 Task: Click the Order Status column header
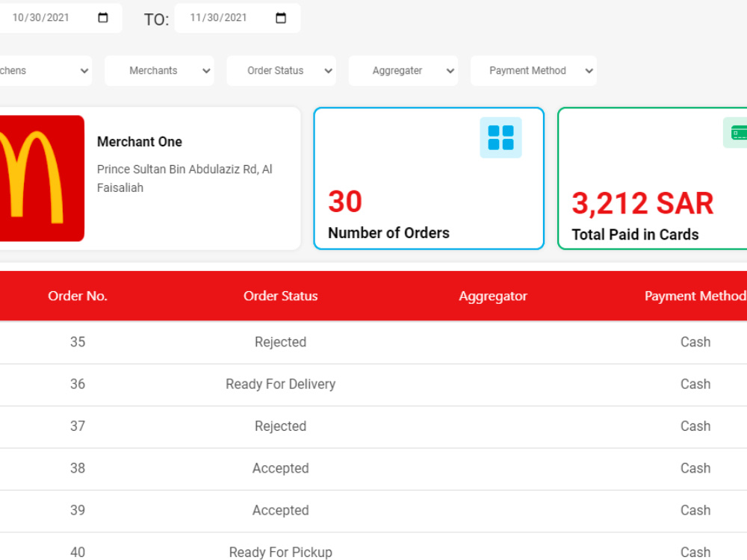tap(281, 296)
